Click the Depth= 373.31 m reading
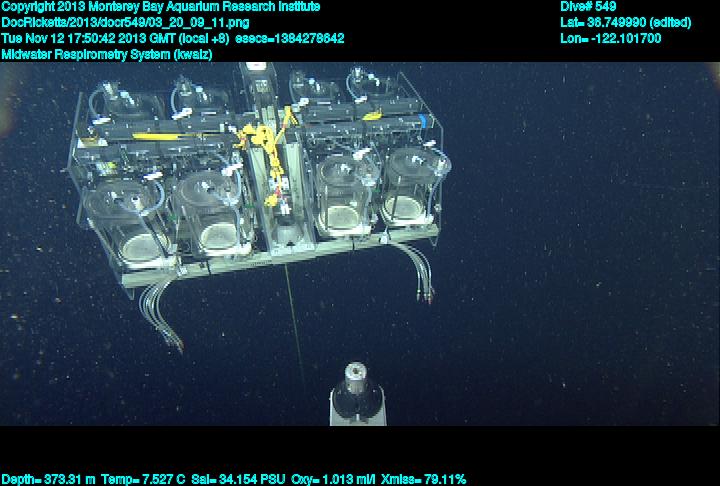Viewport: 720px width, 486px height. (x=48, y=479)
